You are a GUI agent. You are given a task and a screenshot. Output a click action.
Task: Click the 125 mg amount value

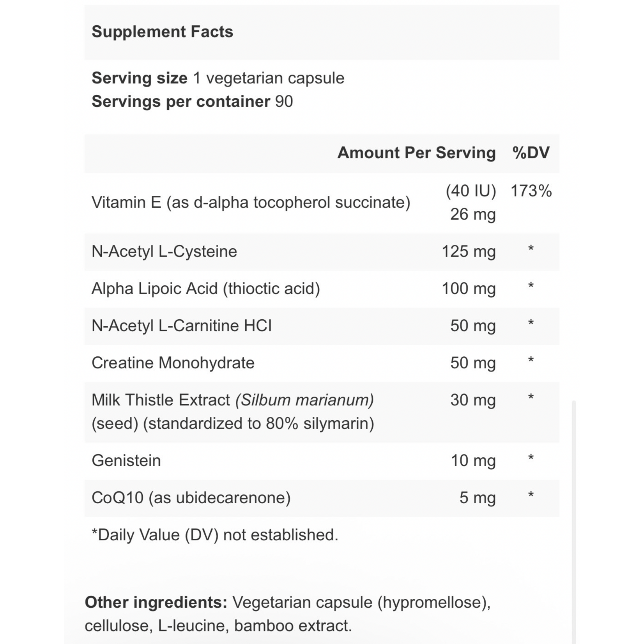469,251
